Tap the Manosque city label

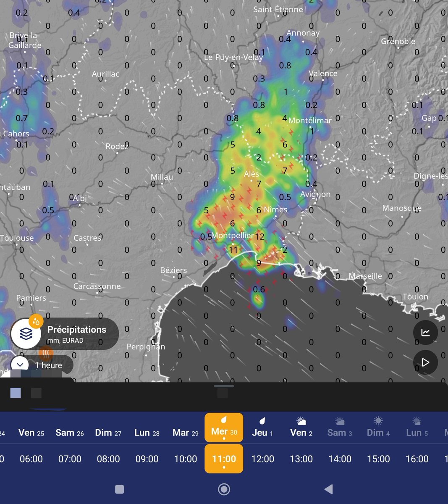pos(402,208)
